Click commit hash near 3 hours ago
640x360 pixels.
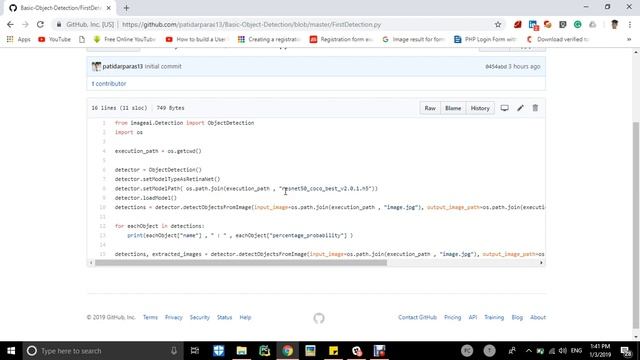tap(496, 66)
